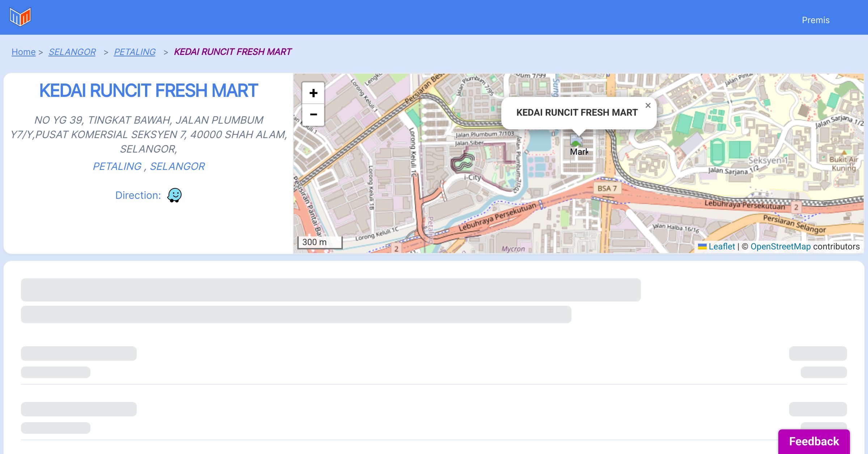Zoom in on the map
The height and width of the screenshot is (454, 868).
pos(313,93)
